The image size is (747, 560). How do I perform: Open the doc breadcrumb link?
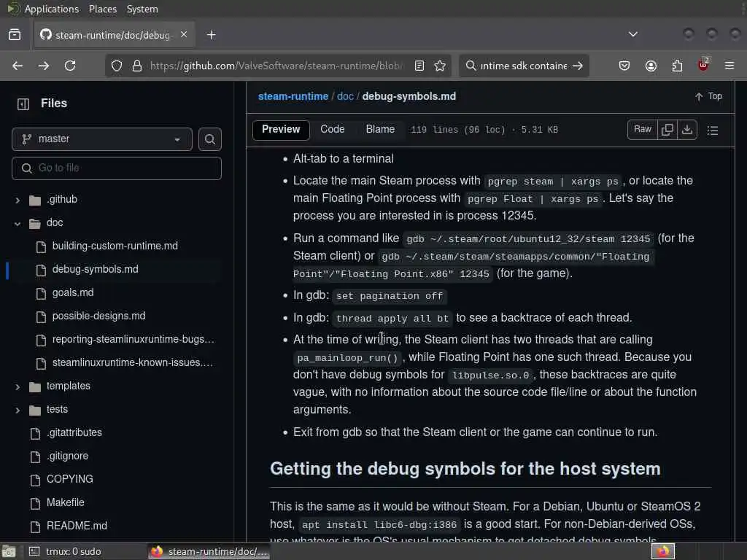tap(345, 96)
